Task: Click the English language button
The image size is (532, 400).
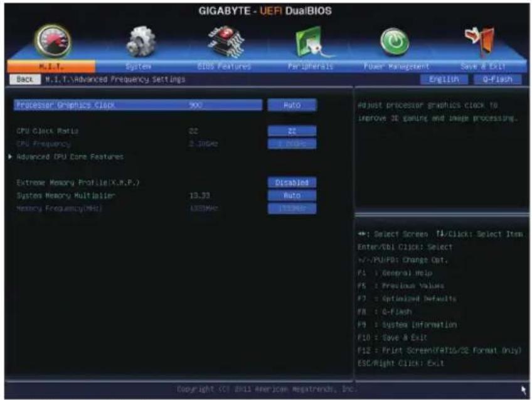Action: click(x=444, y=80)
